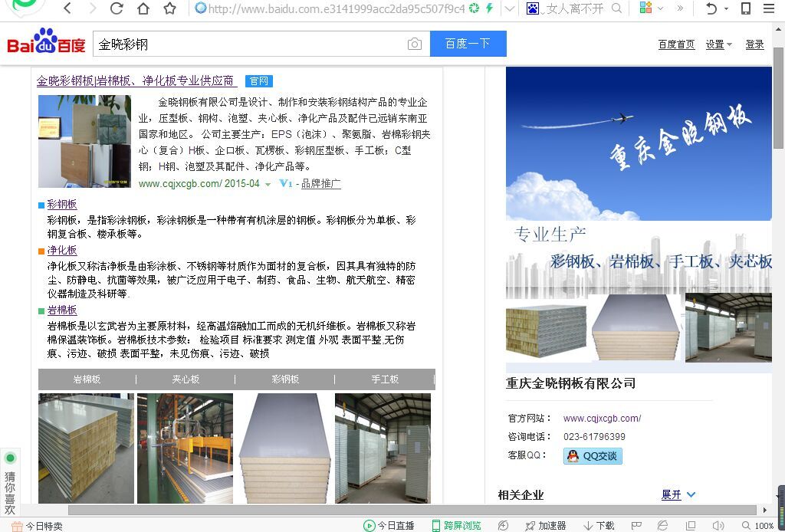Screen dimensions: 785x532
Task: Open the rock wool panel stack photo
Action: 86,448
